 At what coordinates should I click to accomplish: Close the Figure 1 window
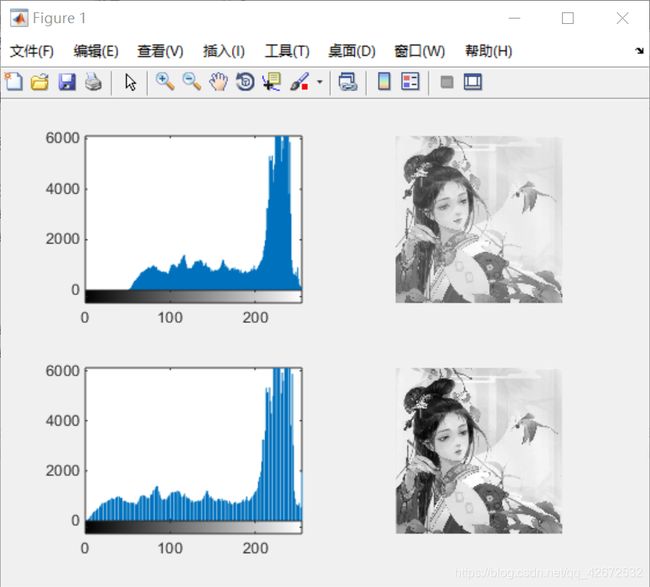click(622, 18)
